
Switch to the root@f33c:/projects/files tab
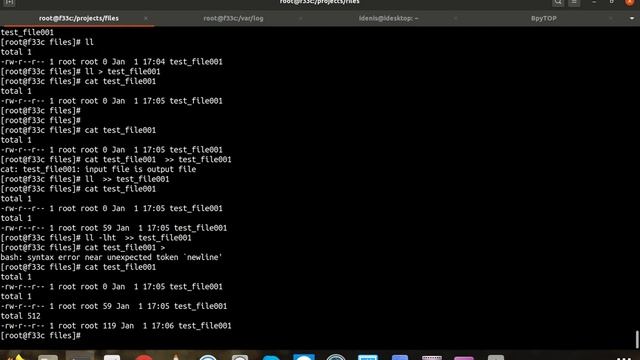79,18
